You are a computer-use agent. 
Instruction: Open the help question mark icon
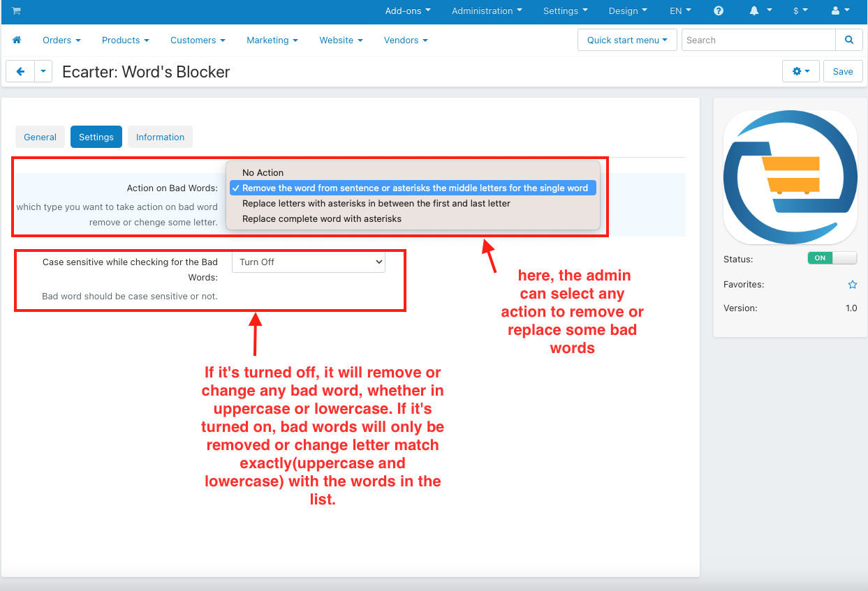[719, 10]
